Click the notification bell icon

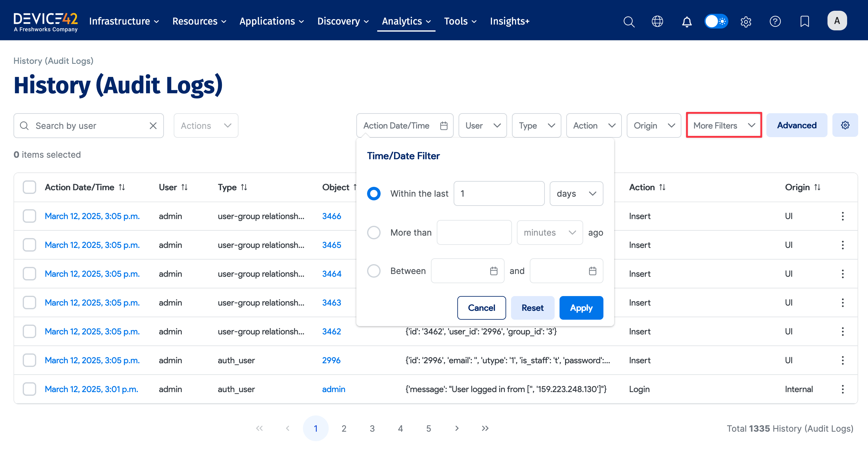click(x=687, y=21)
